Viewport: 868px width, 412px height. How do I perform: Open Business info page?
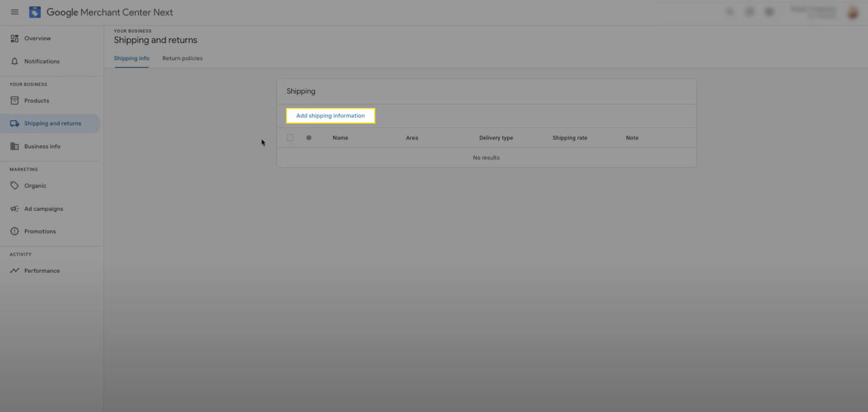tap(42, 146)
